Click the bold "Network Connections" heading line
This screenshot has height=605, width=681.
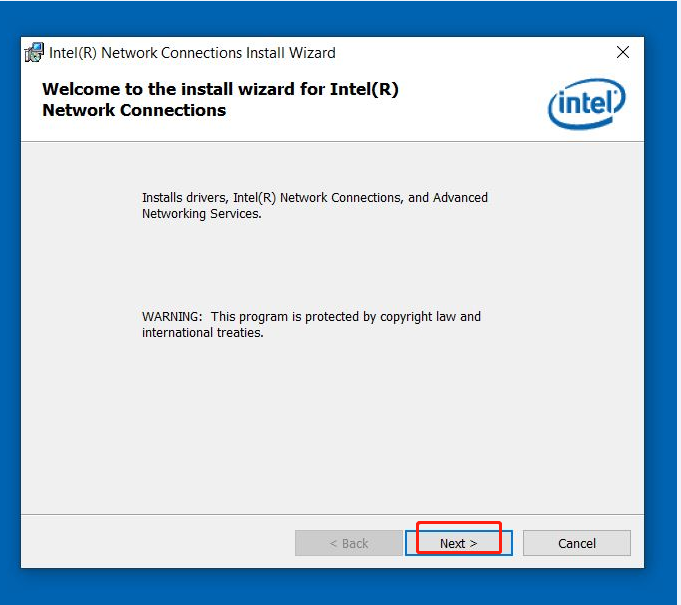134,110
